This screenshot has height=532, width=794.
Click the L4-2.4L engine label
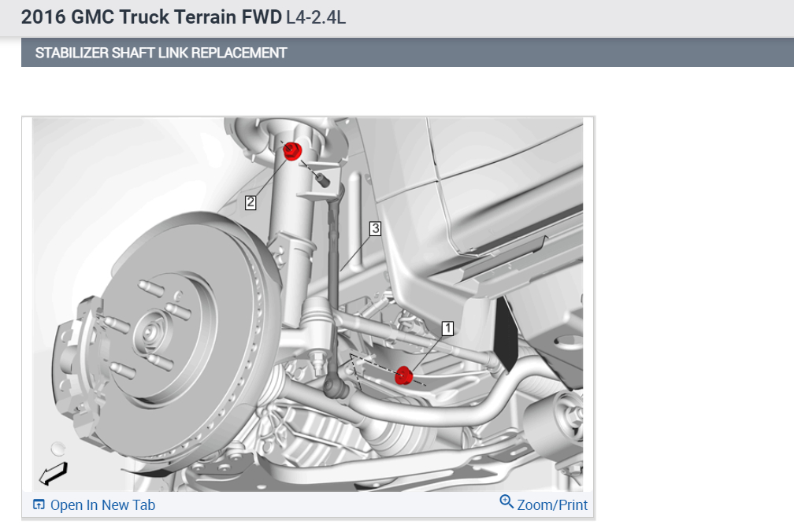316,17
